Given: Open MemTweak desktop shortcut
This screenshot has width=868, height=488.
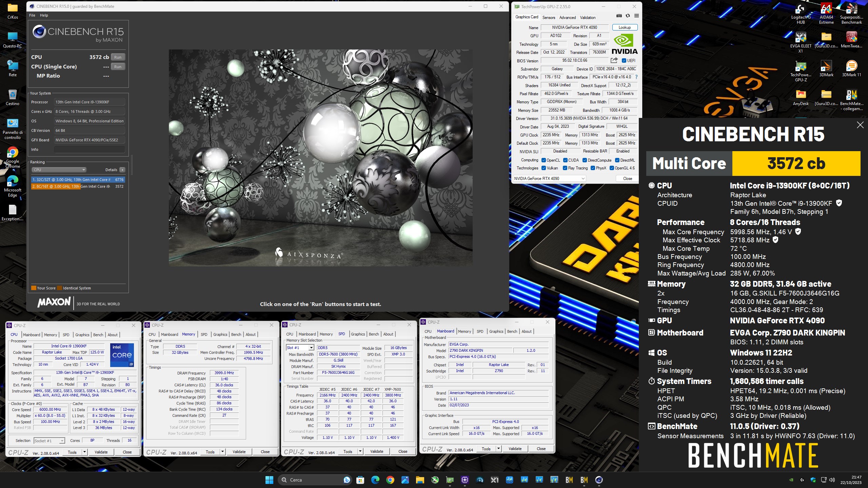Looking at the screenshot, I should coord(851,40).
